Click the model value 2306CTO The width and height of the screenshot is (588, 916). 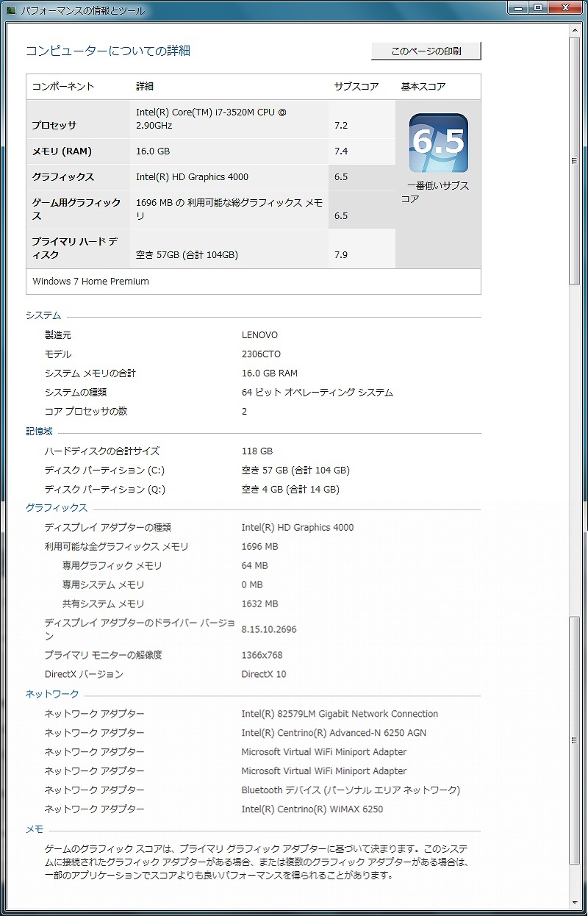click(x=261, y=354)
